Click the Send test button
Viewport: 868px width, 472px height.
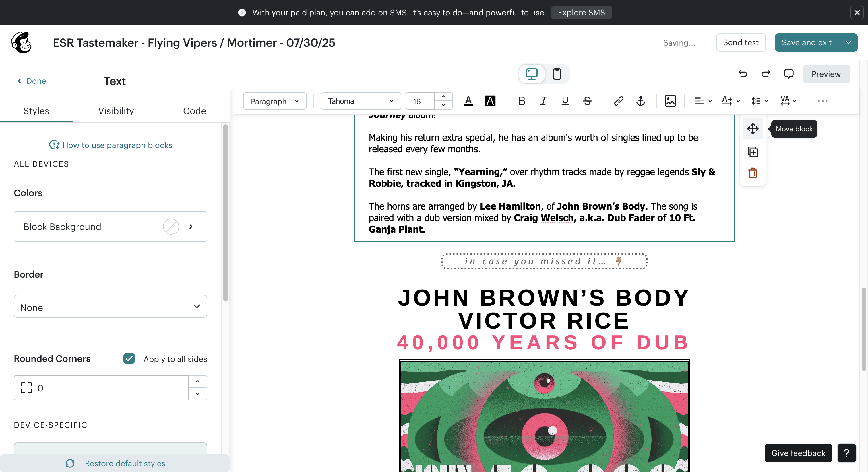[741, 42]
